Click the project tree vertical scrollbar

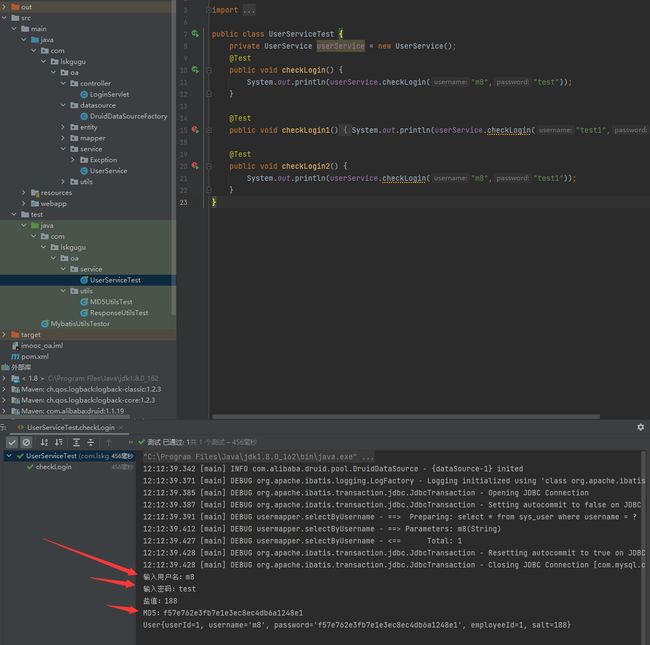point(174,158)
